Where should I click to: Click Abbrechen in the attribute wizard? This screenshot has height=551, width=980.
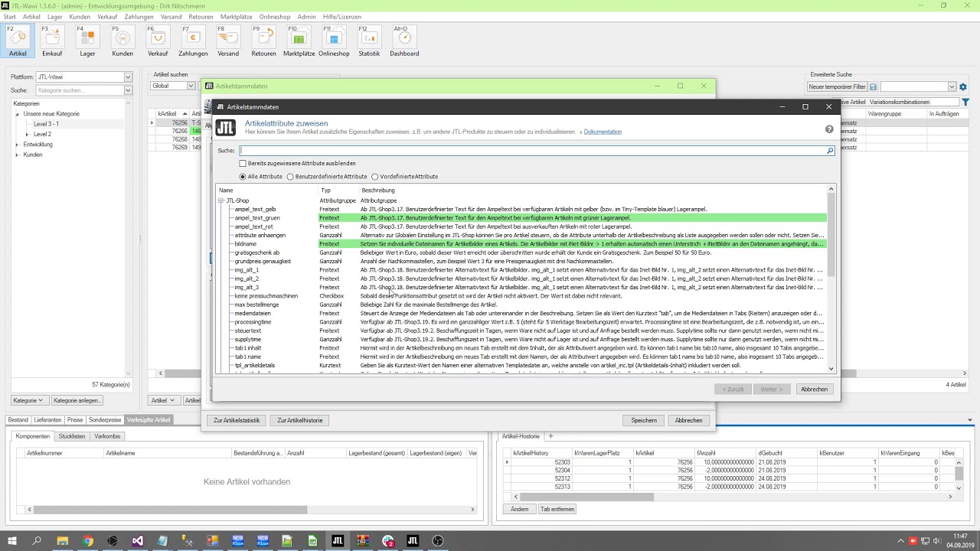pos(814,389)
